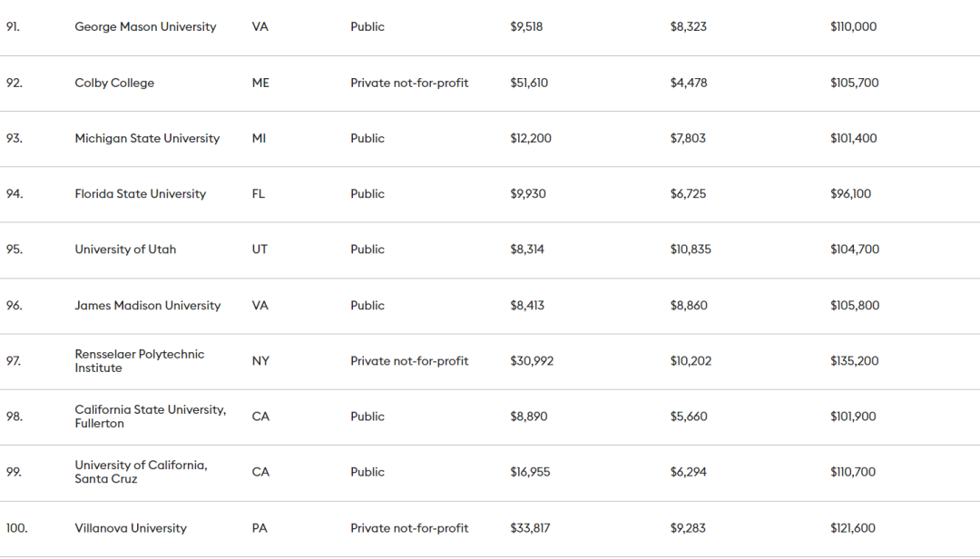This screenshot has height=559, width=980.
Task: Click Rensselaer Polytechnic Institute name
Action: [x=139, y=361]
